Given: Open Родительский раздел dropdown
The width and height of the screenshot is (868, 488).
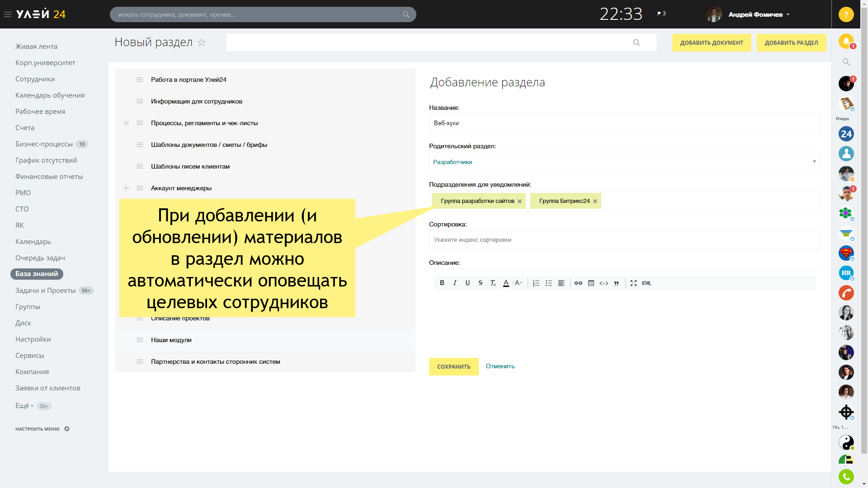Looking at the screenshot, I should coord(624,162).
